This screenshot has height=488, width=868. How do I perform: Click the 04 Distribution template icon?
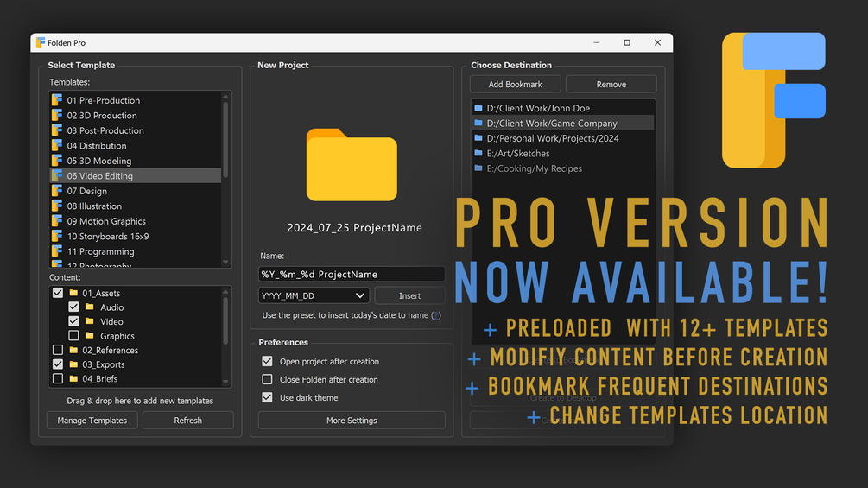click(x=56, y=145)
